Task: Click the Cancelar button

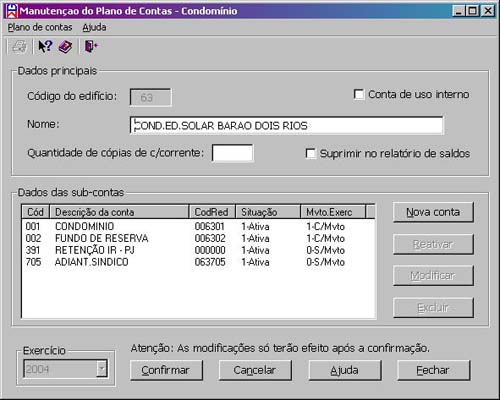Action: click(255, 370)
